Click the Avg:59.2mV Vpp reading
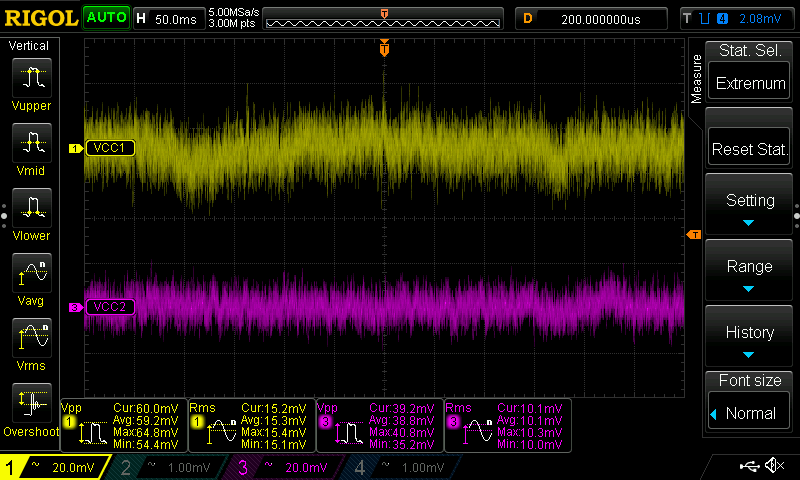This screenshot has width=800, height=480. coord(145,420)
